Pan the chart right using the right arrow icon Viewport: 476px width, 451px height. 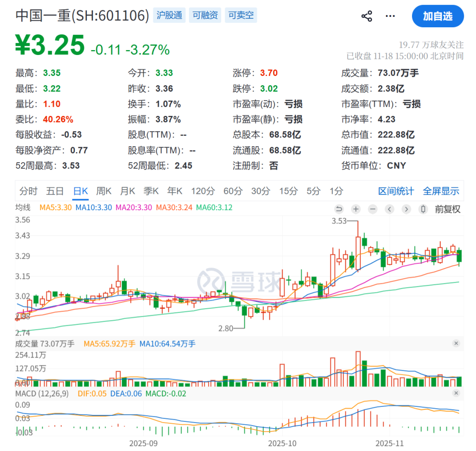[x=406, y=209]
